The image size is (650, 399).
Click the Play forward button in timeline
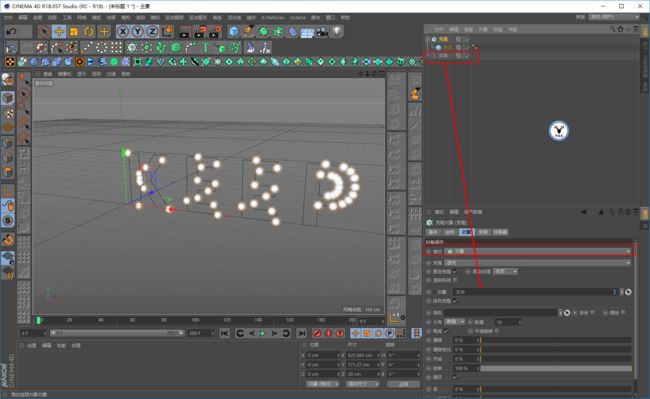pyautogui.click(x=262, y=333)
